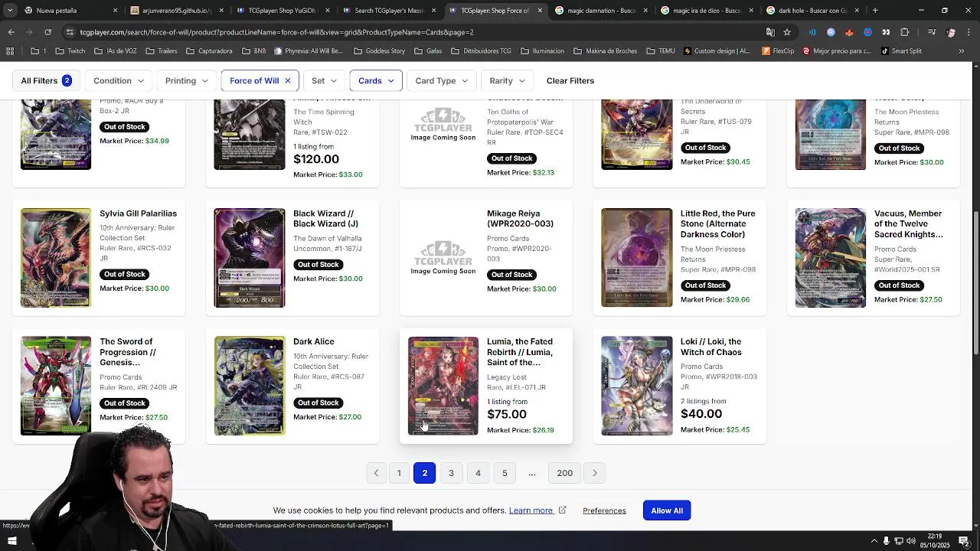
Task: Click the $40.00 Loki listing price
Action: coord(701,414)
